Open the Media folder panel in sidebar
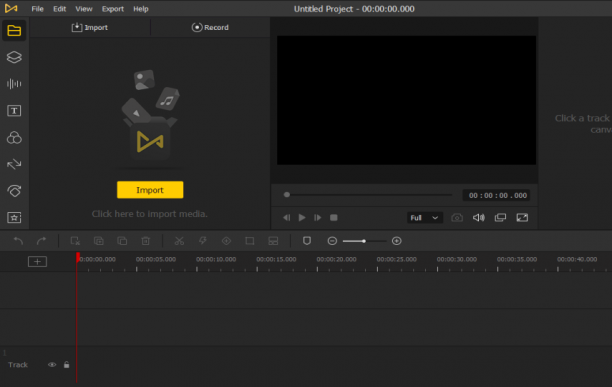The height and width of the screenshot is (387, 612). (14, 30)
